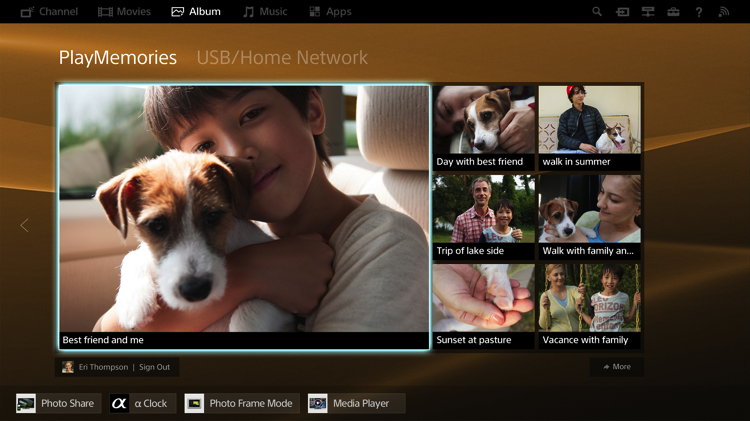Open the Media Player text label
This screenshot has height=421, width=750.
361,403
